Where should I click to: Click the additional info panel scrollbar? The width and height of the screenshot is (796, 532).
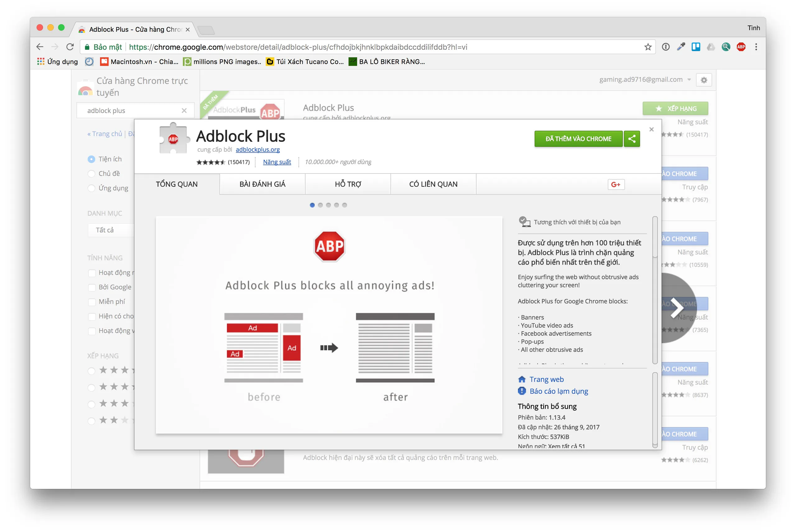pos(655,410)
